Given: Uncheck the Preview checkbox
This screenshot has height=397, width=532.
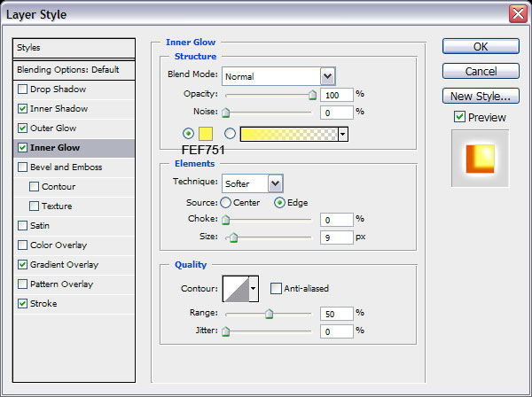Looking at the screenshot, I should click(x=459, y=117).
